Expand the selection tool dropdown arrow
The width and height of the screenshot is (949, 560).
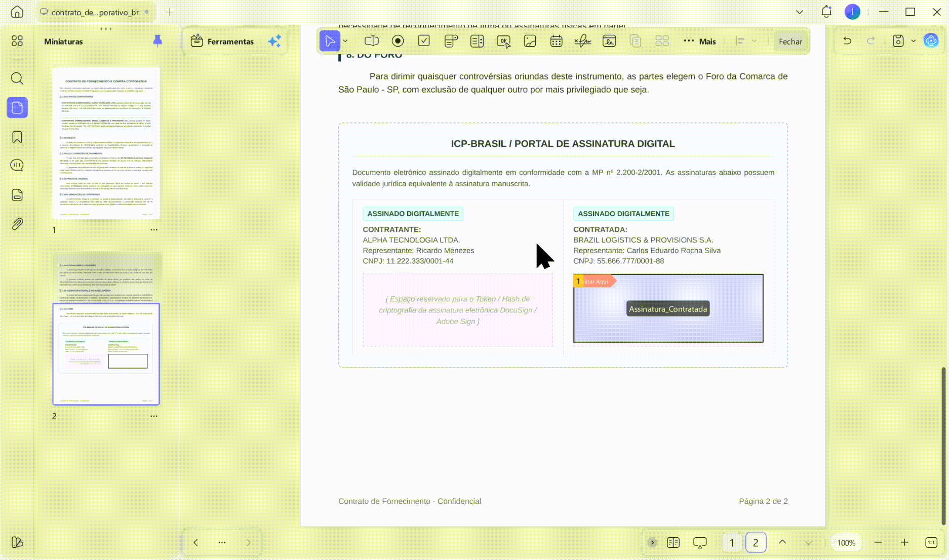tap(345, 41)
